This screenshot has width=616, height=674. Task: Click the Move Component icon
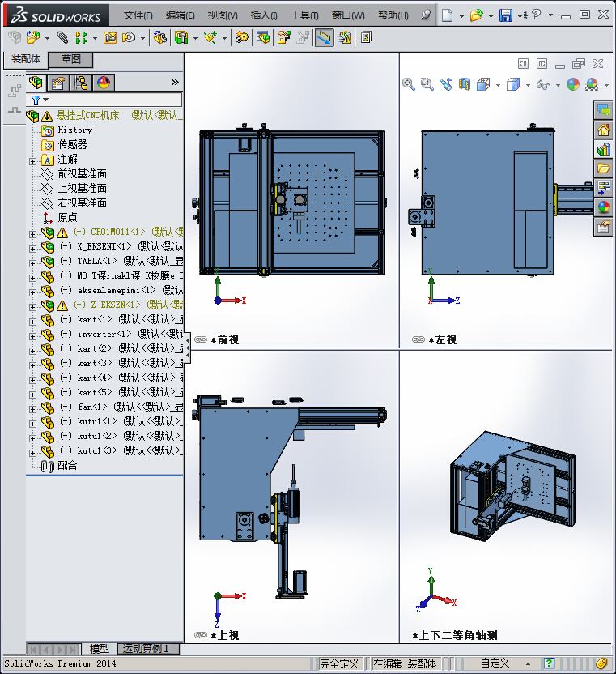(129, 37)
